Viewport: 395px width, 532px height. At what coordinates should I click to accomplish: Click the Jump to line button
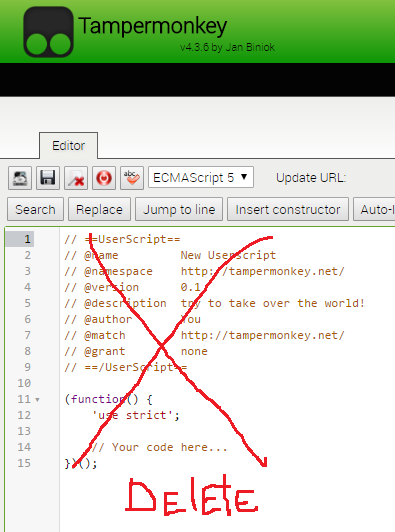pyautogui.click(x=179, y=209)
